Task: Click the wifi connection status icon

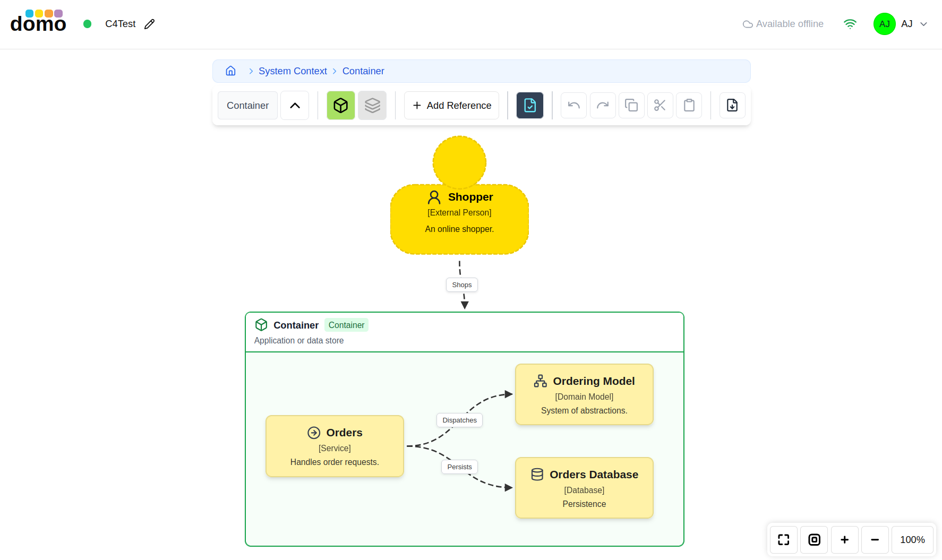Action: pos(850,24)
